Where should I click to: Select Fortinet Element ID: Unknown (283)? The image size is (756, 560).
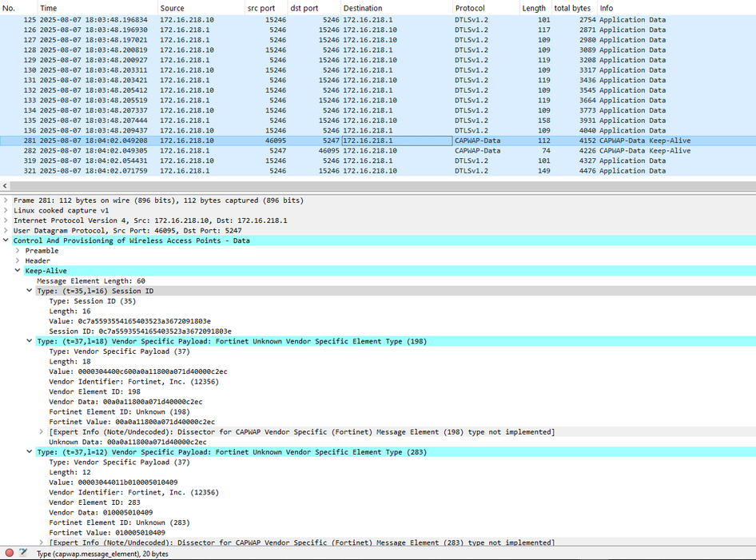point(120,522)
